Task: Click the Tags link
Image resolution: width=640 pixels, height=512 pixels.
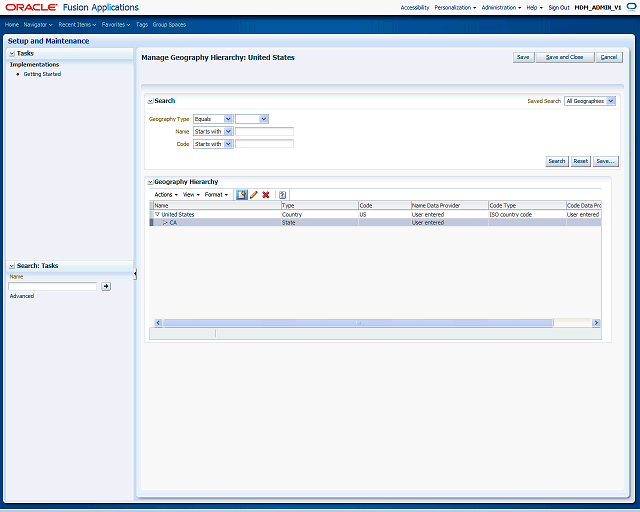Action: (142, 24)
